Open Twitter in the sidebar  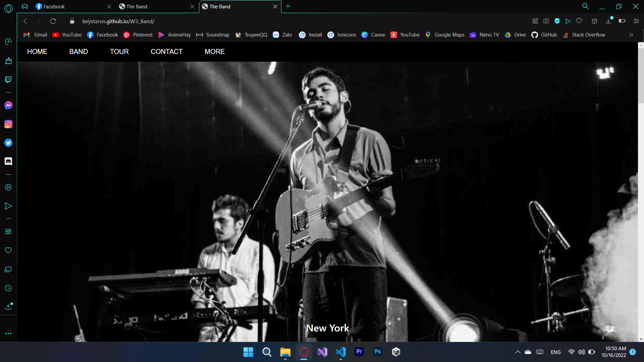click(x=8, y=143)
